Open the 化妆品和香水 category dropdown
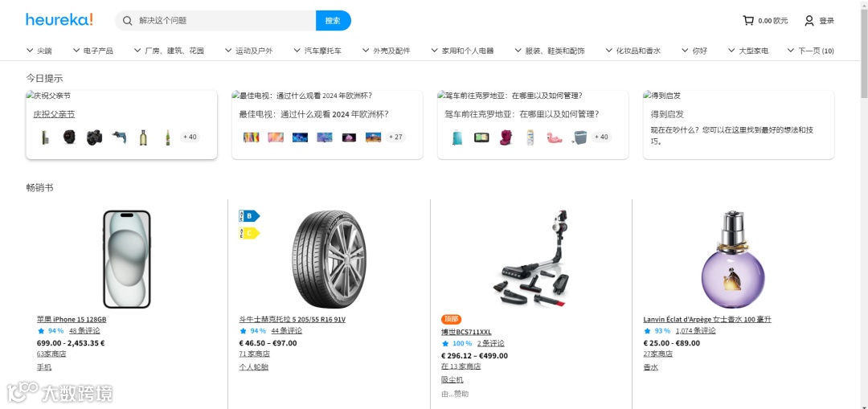This screenshot has height=409, width=868. pos(633,51)
